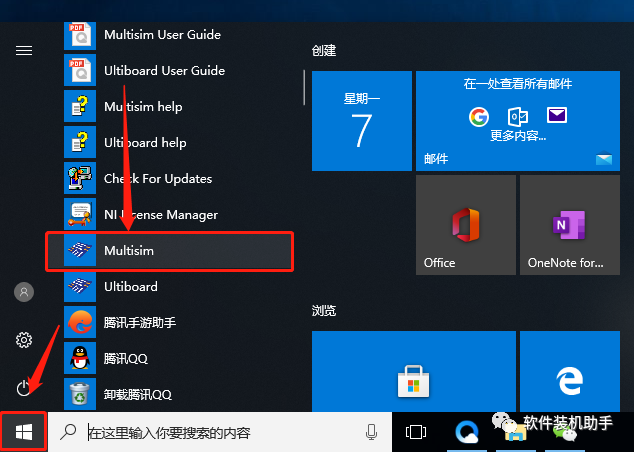Launch Ultiboard from its app icon
The image size is (634, 452).
coord(80,286)
